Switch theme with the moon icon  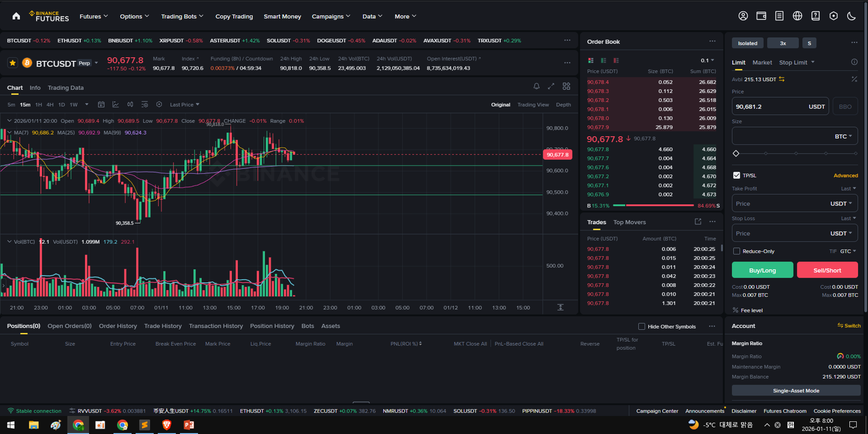851,16
